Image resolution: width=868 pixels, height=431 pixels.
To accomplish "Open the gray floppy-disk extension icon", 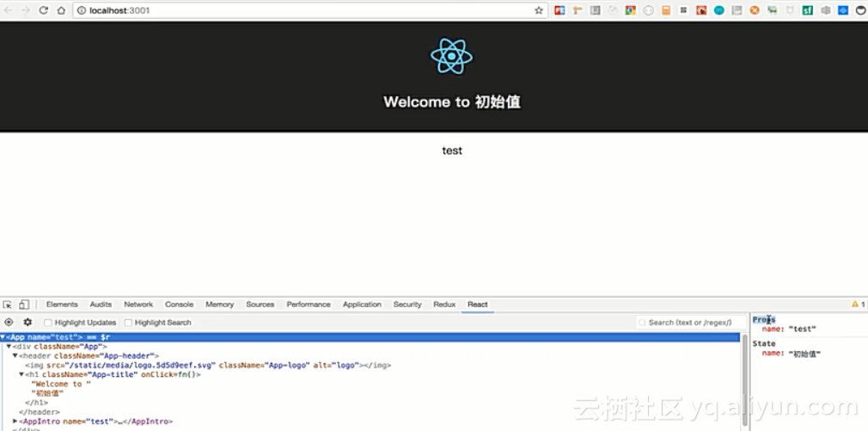I will [737, 10].
